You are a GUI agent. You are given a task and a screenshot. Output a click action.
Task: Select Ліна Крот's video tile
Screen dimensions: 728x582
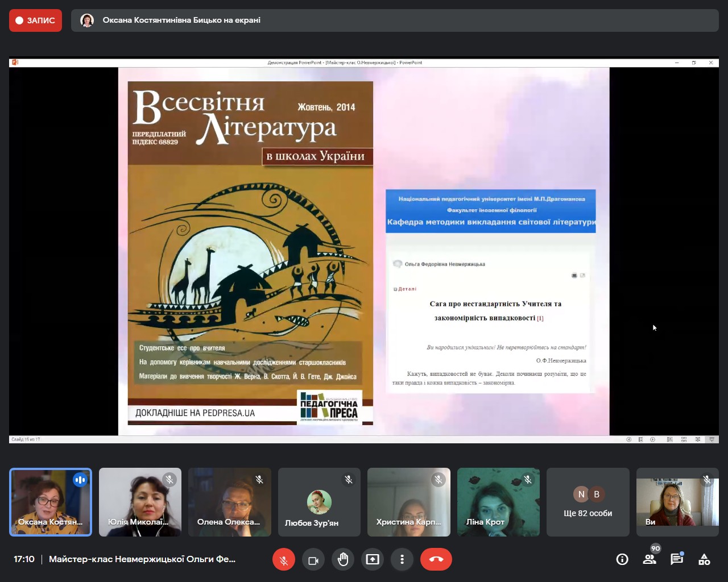point(498,502)
